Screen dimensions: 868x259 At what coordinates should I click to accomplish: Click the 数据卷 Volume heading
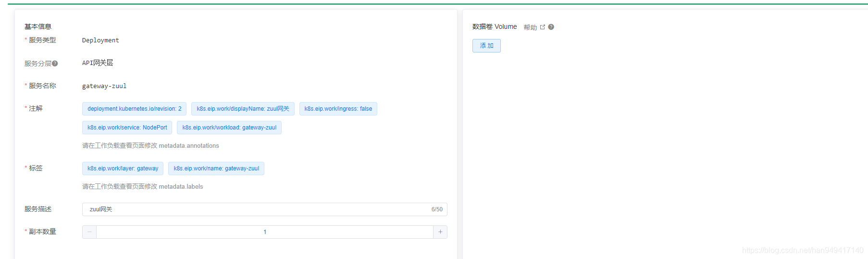[x=495, y=26]
